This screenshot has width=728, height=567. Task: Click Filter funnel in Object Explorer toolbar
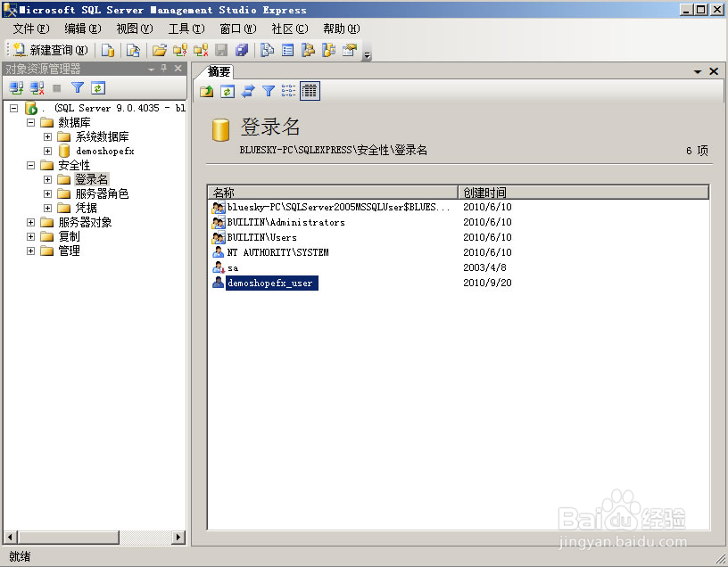[78, 87]
